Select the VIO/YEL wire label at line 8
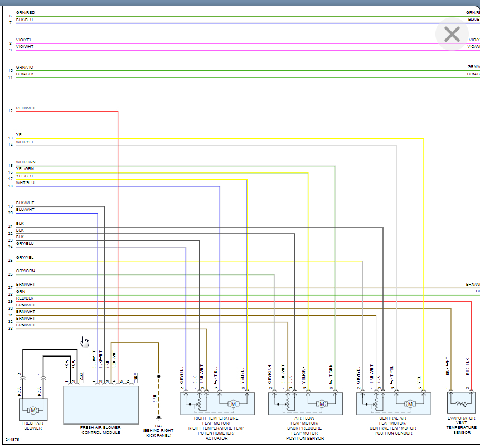 (x=25, y=40)
